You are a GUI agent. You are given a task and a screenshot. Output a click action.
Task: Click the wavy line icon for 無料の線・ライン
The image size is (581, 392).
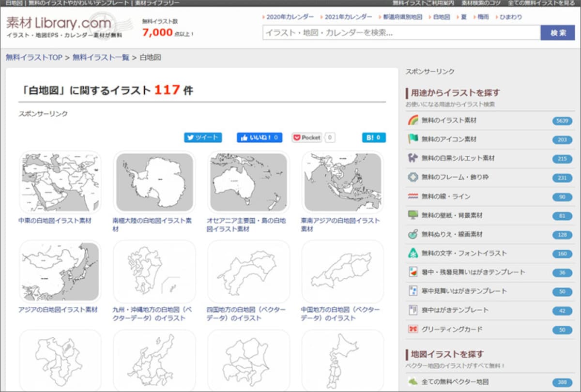[x=413, y=196]
